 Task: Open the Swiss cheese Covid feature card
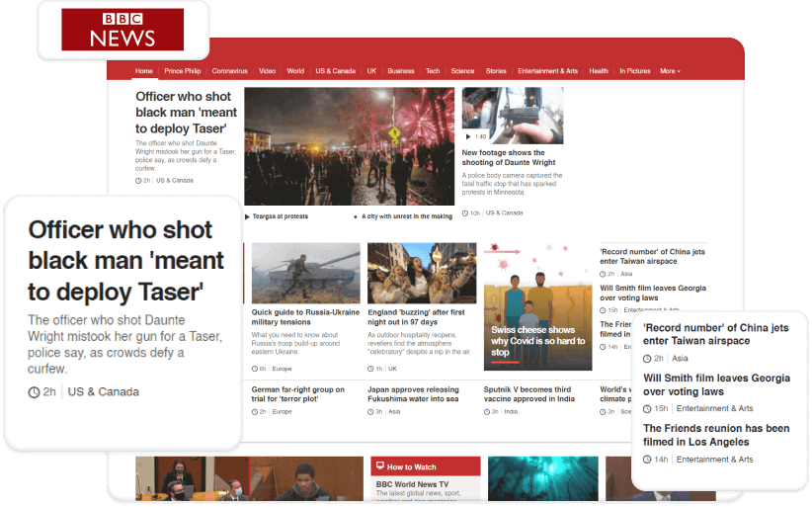click(537, 306)
